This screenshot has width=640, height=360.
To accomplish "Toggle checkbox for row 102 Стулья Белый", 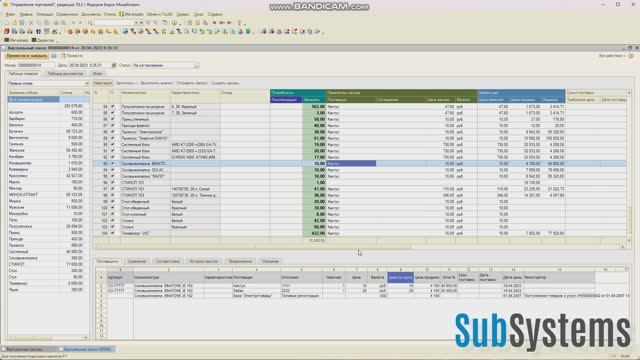I will click(112, 220).
